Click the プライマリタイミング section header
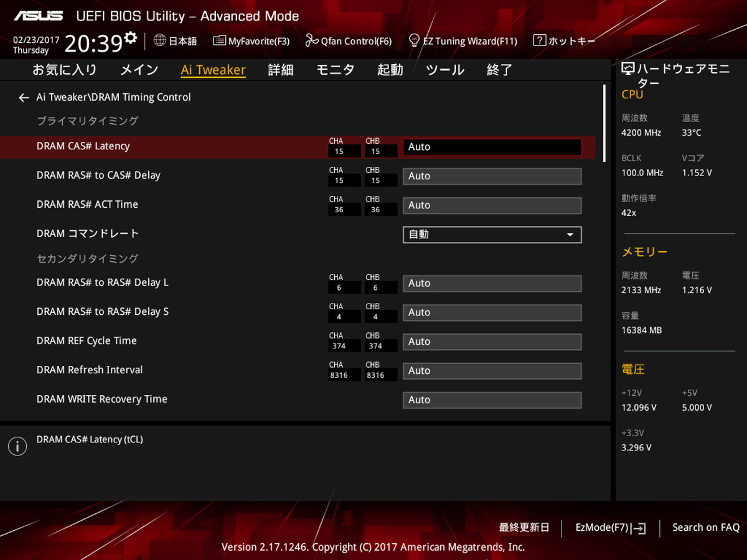Viewport: 747px width, 560px height. [87, 121]
